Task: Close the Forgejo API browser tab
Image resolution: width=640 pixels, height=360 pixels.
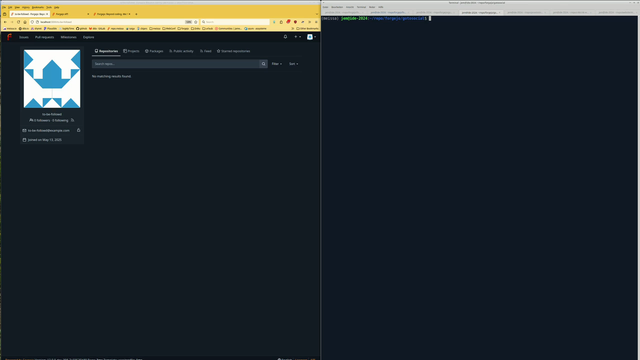Action: 88,14
